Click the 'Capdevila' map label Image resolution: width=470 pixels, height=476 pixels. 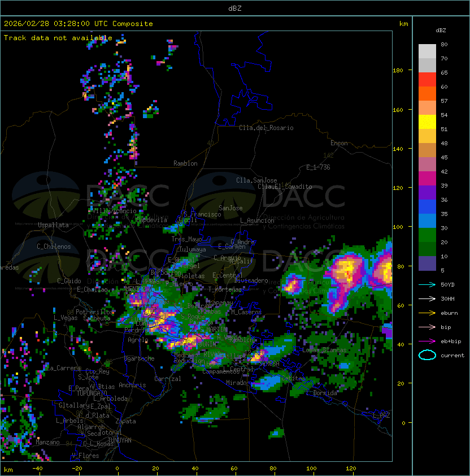click(152, 220)
